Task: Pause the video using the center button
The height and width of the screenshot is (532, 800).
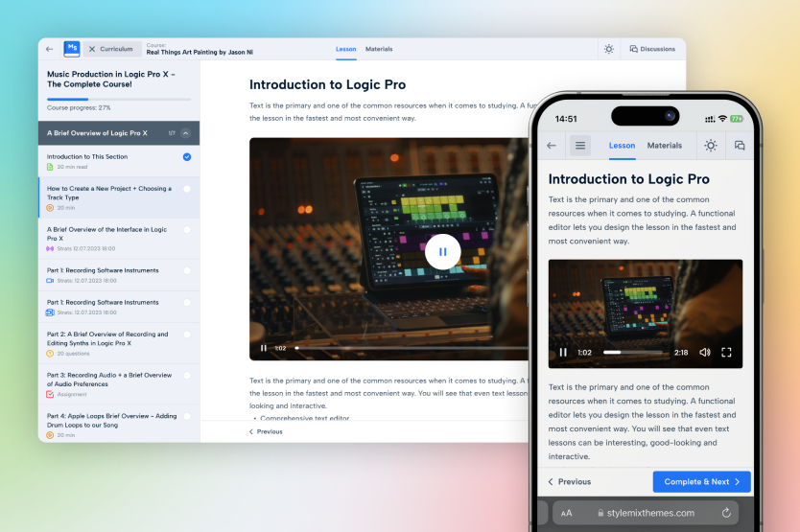Action: pos(442,252)
